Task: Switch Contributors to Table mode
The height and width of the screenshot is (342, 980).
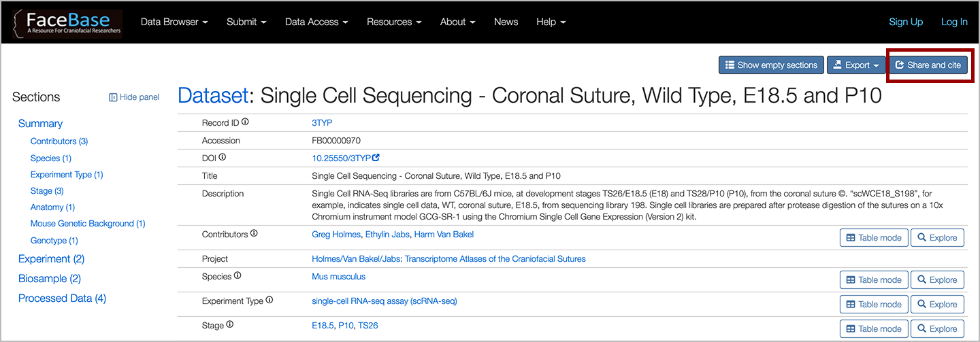Action: click(873, 237)
